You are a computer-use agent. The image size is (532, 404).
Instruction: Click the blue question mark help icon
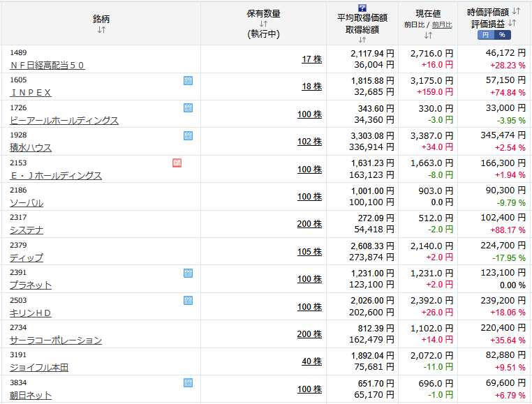click(x=362, y=8)
